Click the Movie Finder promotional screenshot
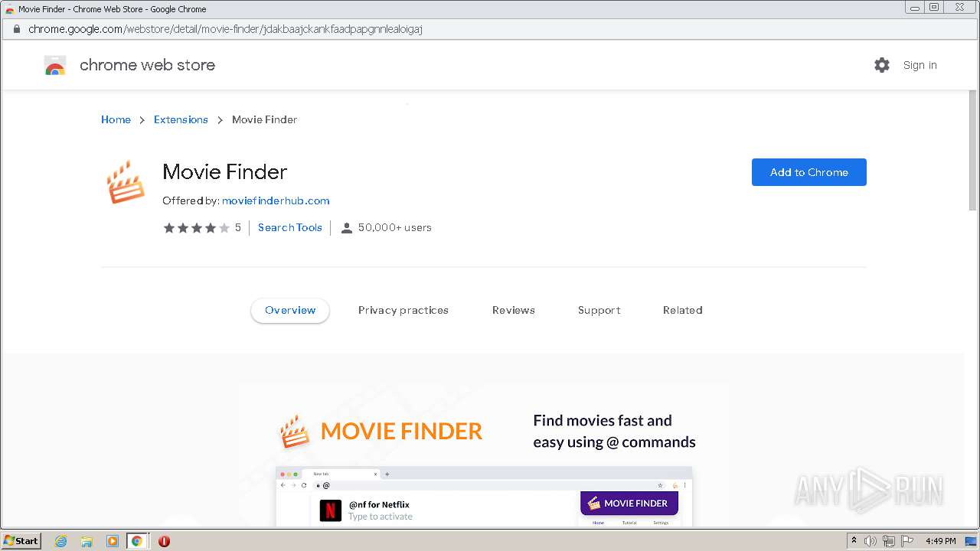This screenshot has width=980, height=551. coord(484,455)
